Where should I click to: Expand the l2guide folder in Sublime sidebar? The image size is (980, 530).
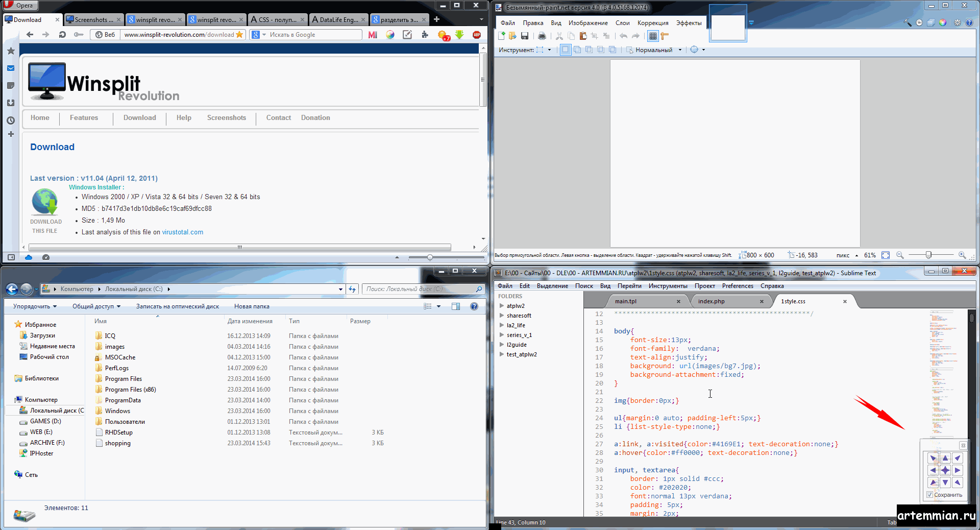(502, 345)
